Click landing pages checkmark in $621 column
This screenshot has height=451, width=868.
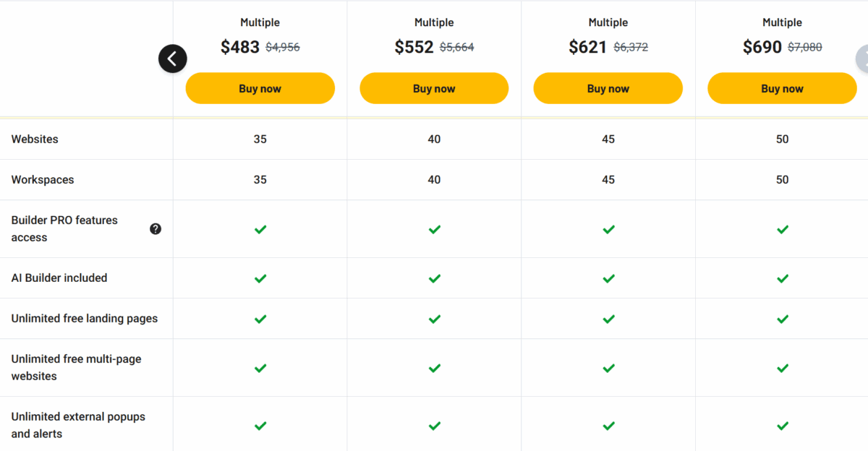608,319
